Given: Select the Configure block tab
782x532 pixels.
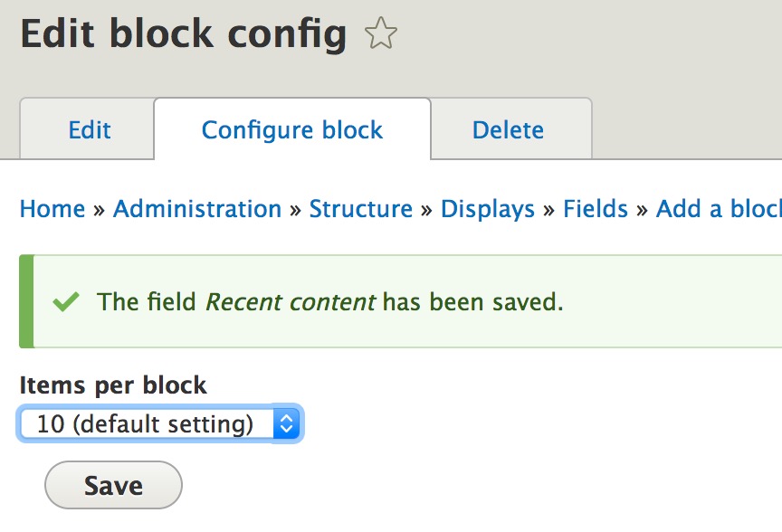Looking at the screenshot, I should pos(292,129).
